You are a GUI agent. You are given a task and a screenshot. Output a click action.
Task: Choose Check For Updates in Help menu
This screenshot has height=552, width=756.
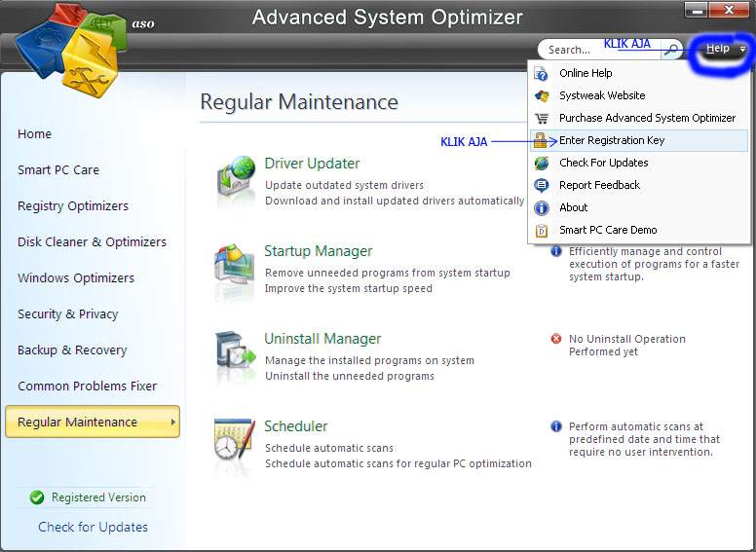639,163
